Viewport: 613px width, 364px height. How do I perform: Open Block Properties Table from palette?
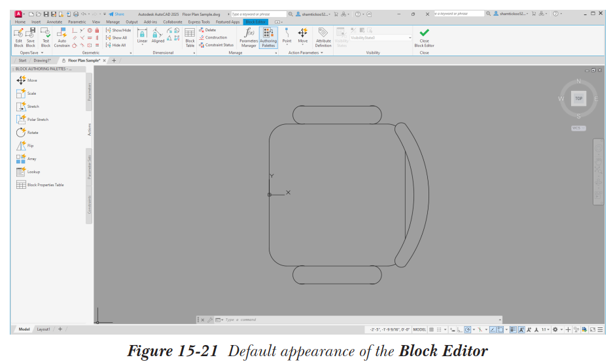click(40, 185)
